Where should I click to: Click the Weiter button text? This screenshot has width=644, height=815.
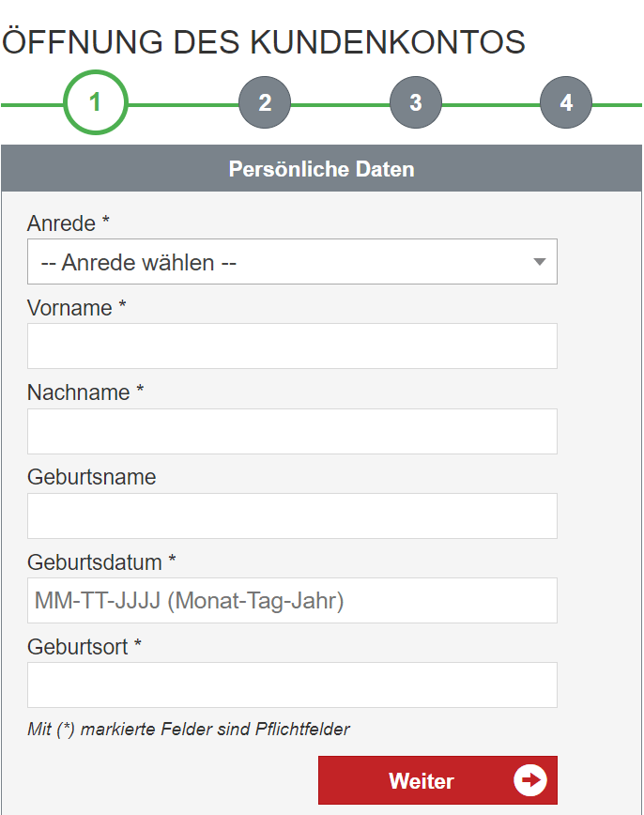point(422,781)
